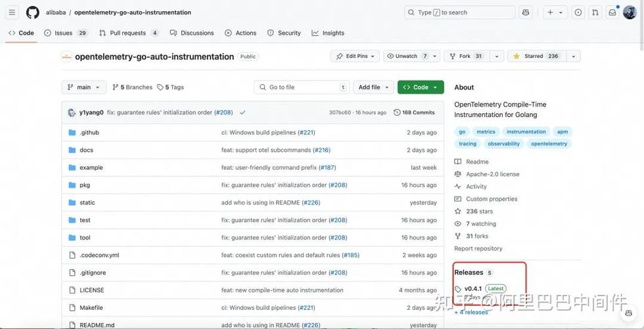The image size is (644, 329).
Task: Open the 5 Tags link
Action: tap(170, 87)
